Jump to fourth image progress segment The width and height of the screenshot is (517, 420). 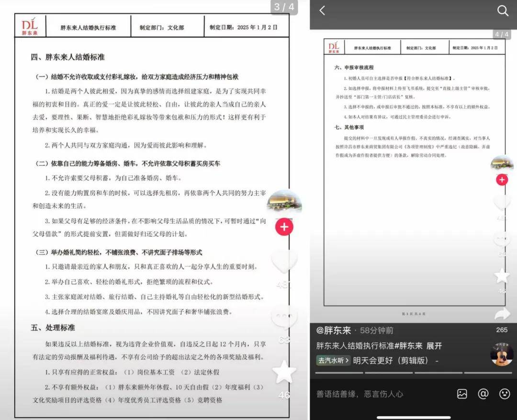pyautogui.click(x=488, y=373)
